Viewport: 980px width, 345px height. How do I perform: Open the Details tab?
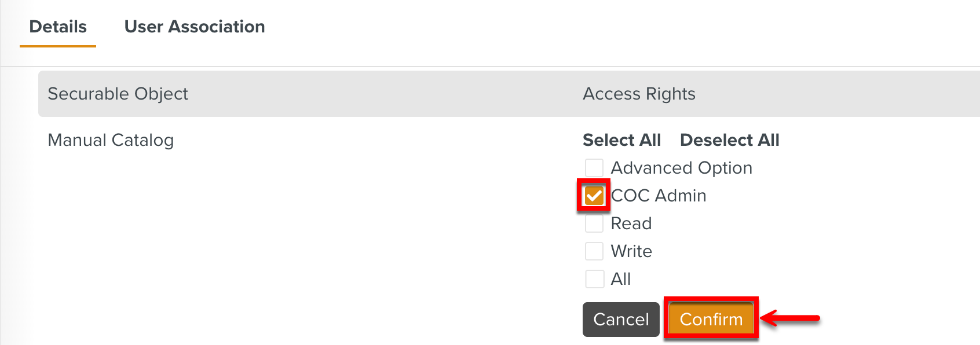click(x=57, y=26)
